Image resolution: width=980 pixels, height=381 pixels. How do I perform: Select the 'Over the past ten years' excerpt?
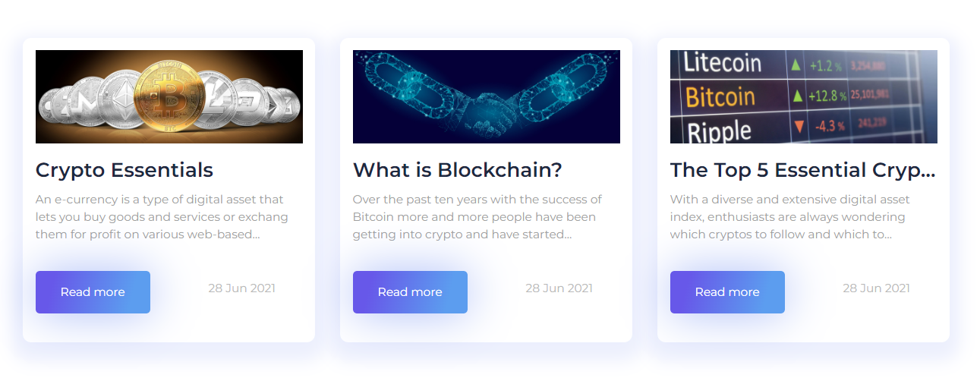[477, 217]
